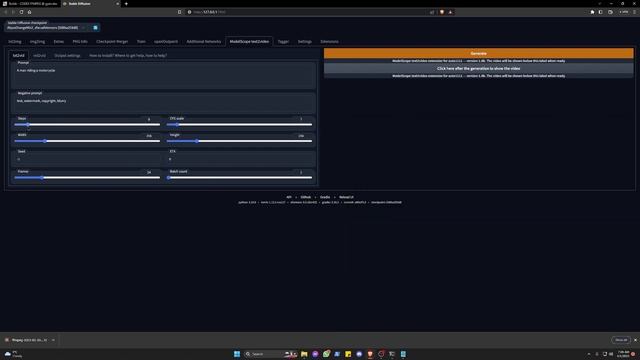Viewport: 640px width, 360px height.
Task: Click the Steps number field
Action: [150, 119]
